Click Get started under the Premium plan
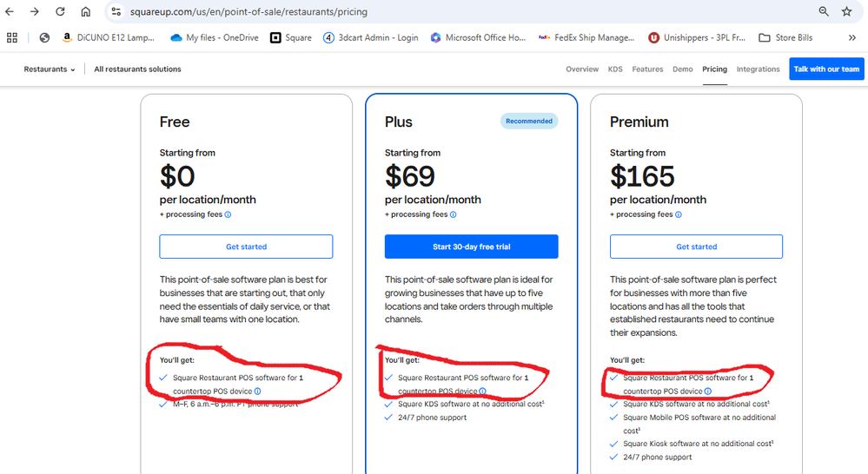Image resolution: width=868 pixels, height=474 pixels. (696, 247)
